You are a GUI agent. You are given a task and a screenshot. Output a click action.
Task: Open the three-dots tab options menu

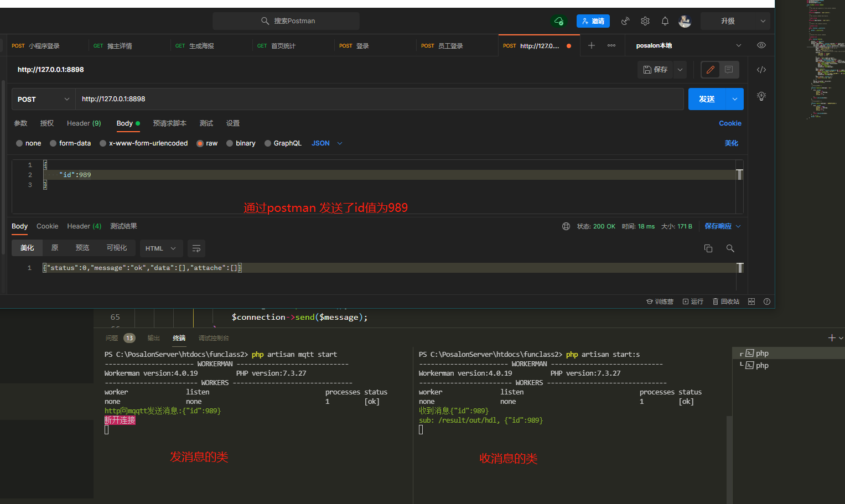611,45
